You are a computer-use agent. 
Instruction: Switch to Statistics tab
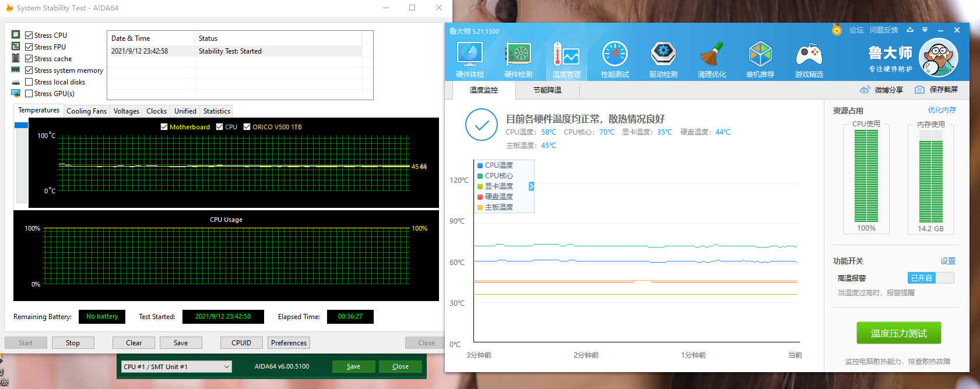click(x=217, y=111)
